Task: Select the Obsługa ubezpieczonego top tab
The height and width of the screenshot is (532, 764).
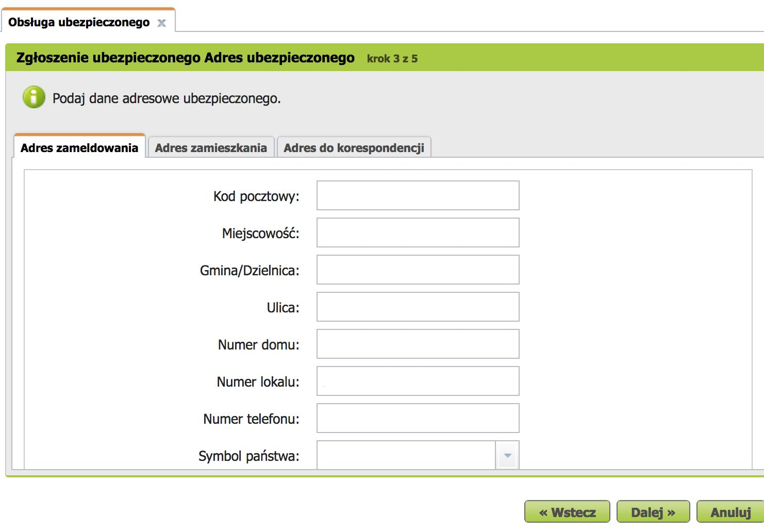Action: 79,23
